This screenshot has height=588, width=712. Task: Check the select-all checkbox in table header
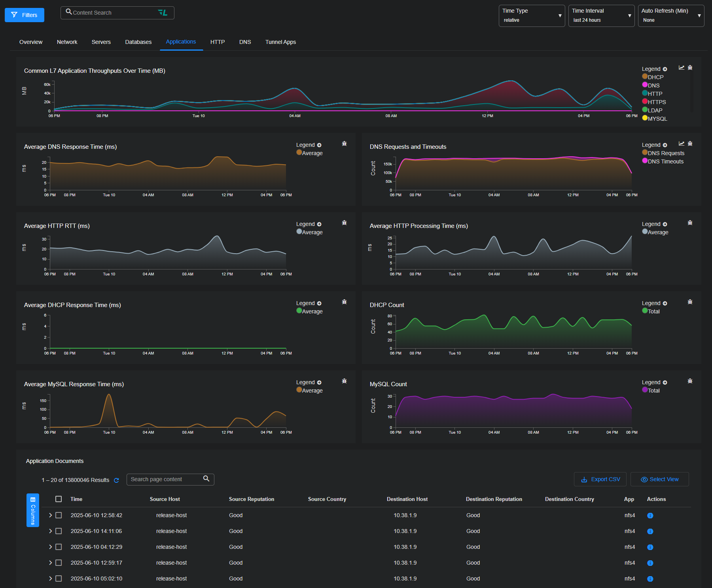click(x=59, y=499)
